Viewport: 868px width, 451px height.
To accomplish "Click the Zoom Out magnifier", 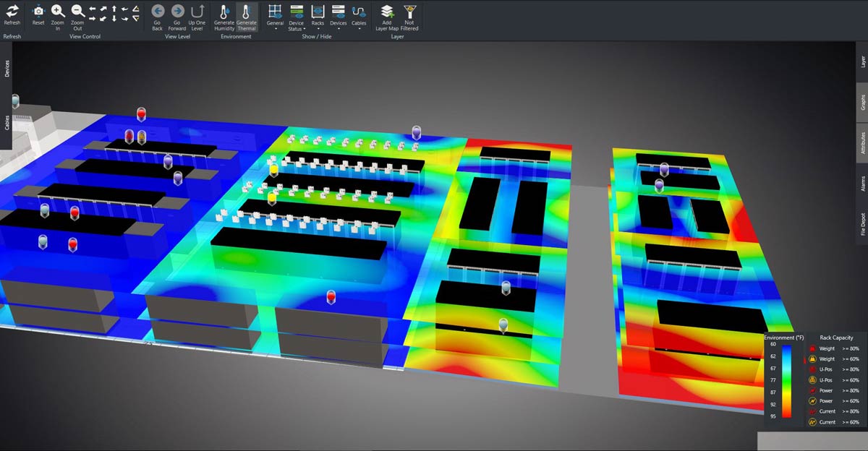I will click(x=77, y=12).
